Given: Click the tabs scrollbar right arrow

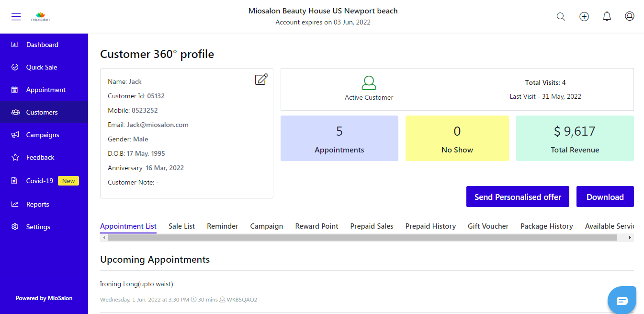Looking at the screenshot, I should click(x=630, y=238).
